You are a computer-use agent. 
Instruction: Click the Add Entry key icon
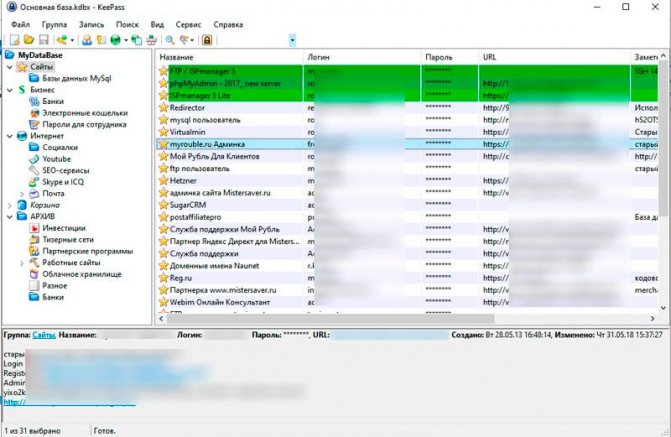click(x=62, y=40)
